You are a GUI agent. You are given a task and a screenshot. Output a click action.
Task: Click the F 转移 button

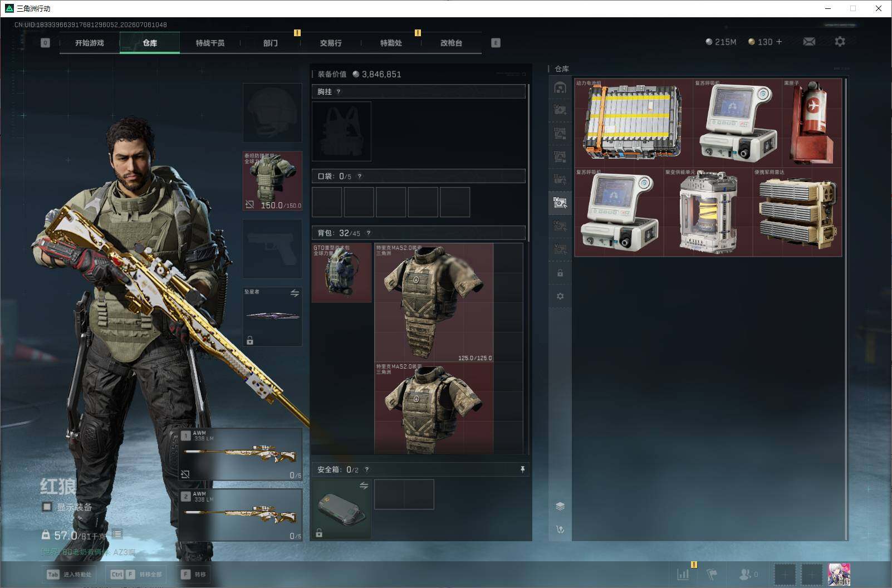[x=193, y=575]
